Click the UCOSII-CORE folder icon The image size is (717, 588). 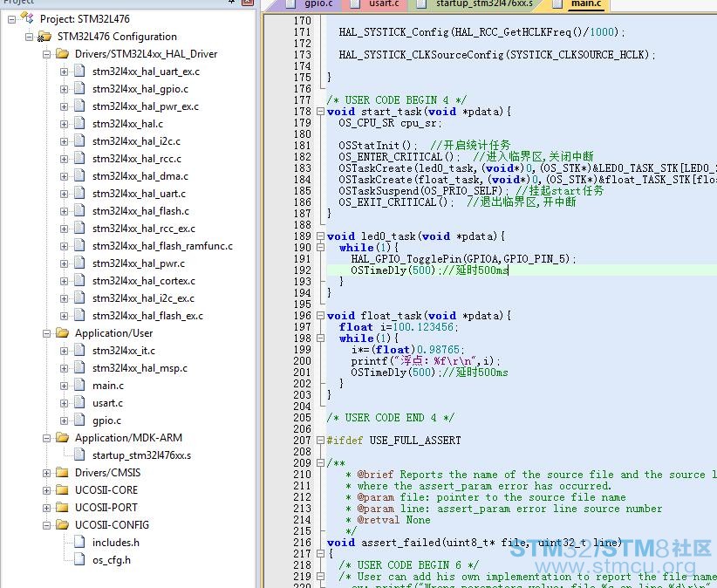(x=62, y=489)
